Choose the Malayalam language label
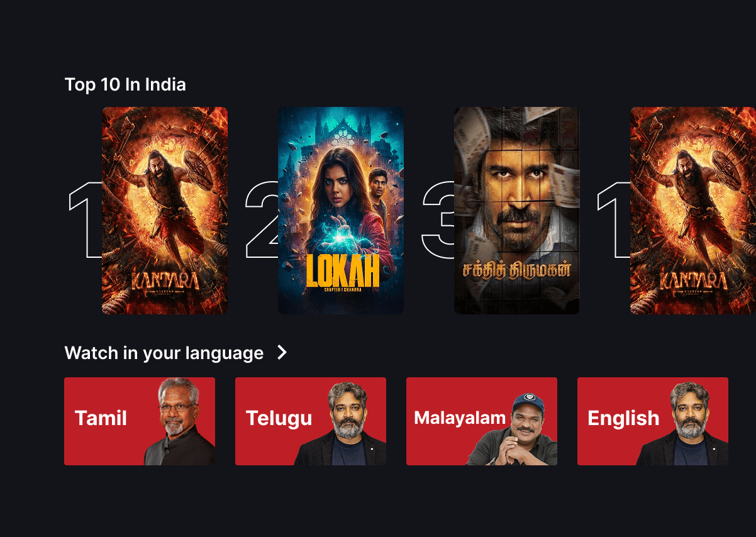 460,418
